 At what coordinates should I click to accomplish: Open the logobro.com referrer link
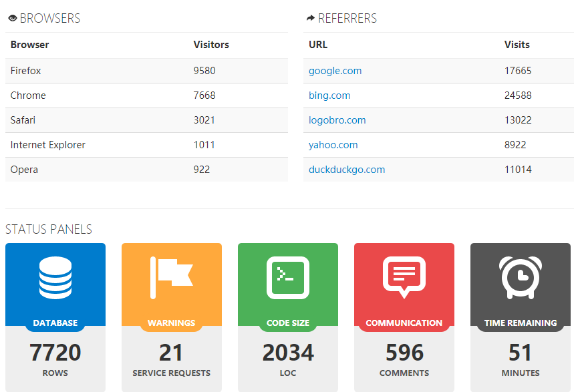(337, 120)
